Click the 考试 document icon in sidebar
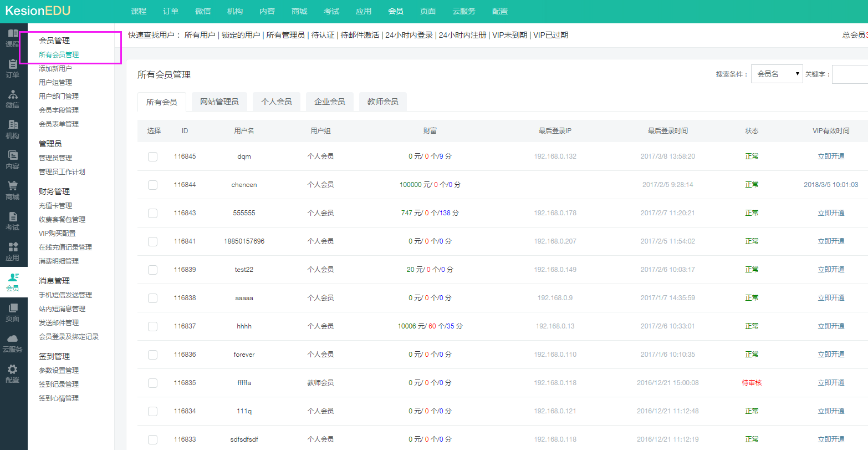 pyautogui.click(x=13, y=218)
